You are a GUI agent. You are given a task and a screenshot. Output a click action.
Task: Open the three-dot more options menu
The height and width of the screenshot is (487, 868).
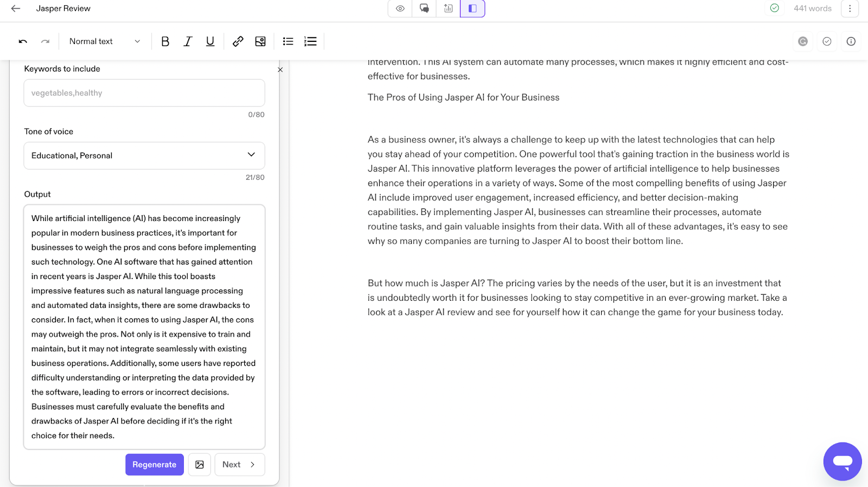pos(850,9)
